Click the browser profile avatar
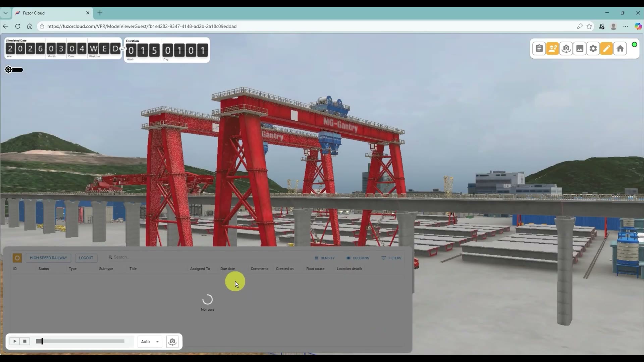Viewport: 644px width, 362px height. (x=613, y=26)
